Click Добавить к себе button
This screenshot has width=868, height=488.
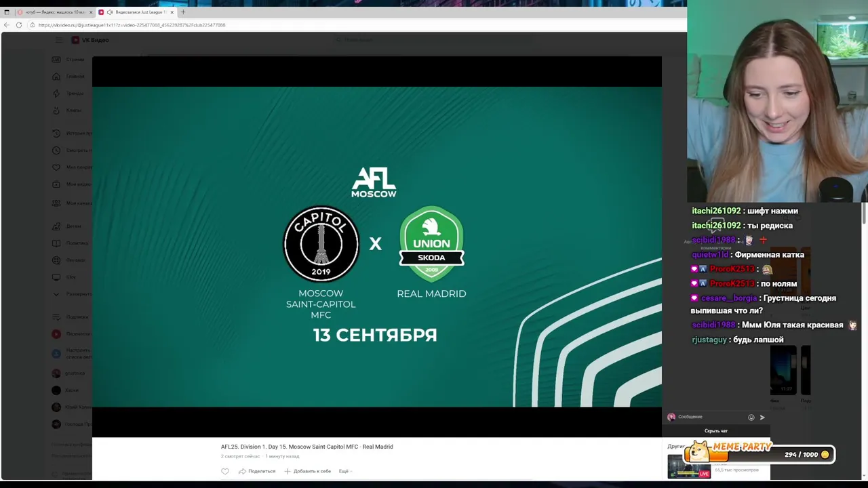click(308, 471)
